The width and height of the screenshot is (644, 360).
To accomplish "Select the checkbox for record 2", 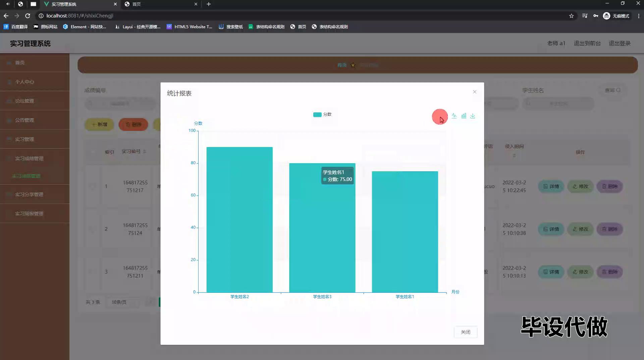I will click(93, 229).
